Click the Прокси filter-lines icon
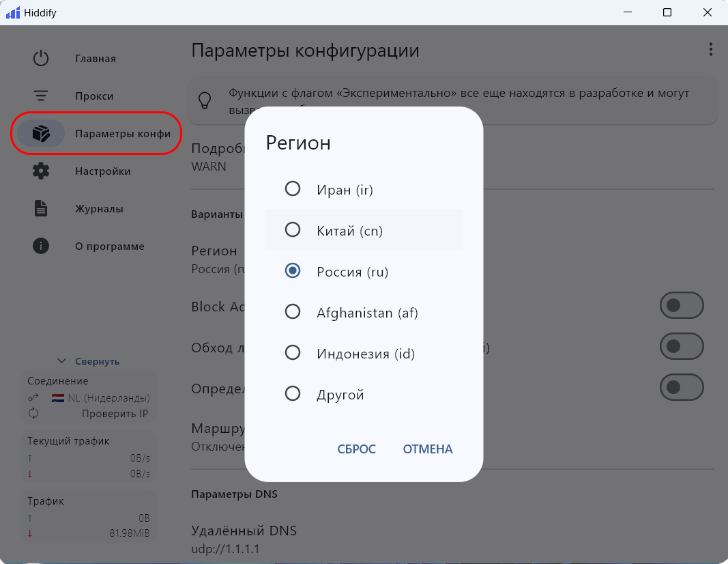The height and width of the screenshot is (564, 728). [41, 96]
